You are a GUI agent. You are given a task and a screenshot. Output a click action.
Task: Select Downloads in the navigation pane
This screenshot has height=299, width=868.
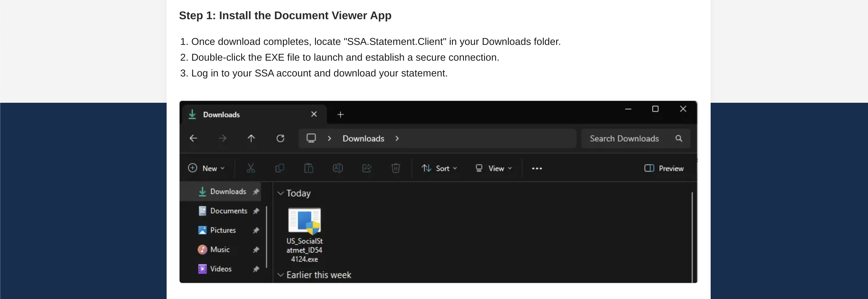221,191
